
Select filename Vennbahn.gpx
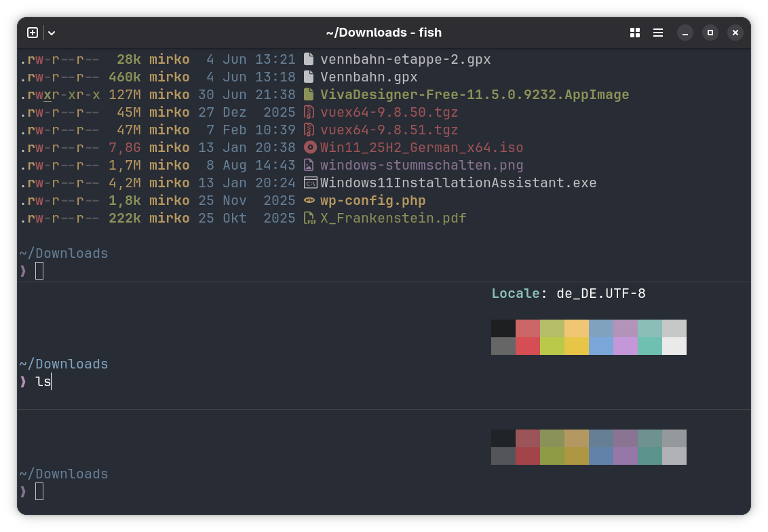coord(369,77)
